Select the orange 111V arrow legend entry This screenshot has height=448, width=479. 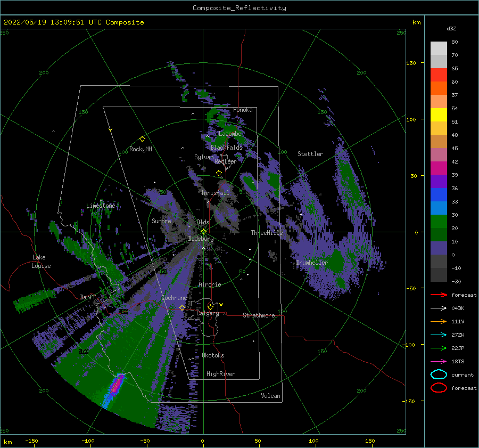439,321
